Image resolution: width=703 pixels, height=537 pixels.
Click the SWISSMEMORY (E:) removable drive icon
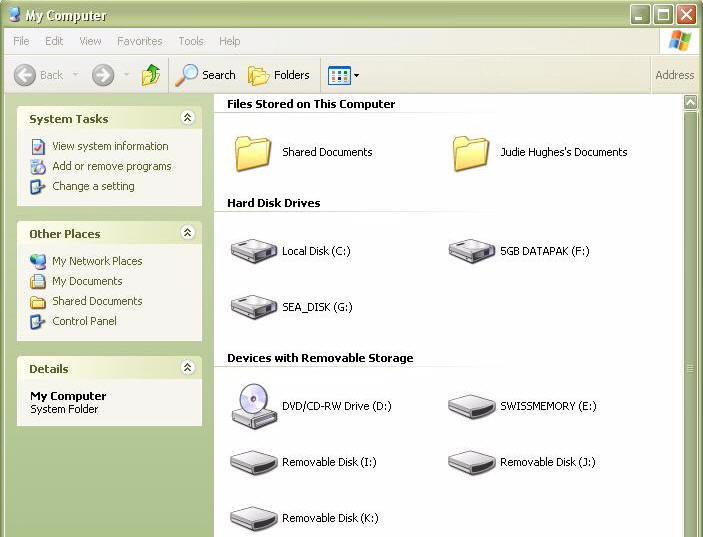[471, 406]
